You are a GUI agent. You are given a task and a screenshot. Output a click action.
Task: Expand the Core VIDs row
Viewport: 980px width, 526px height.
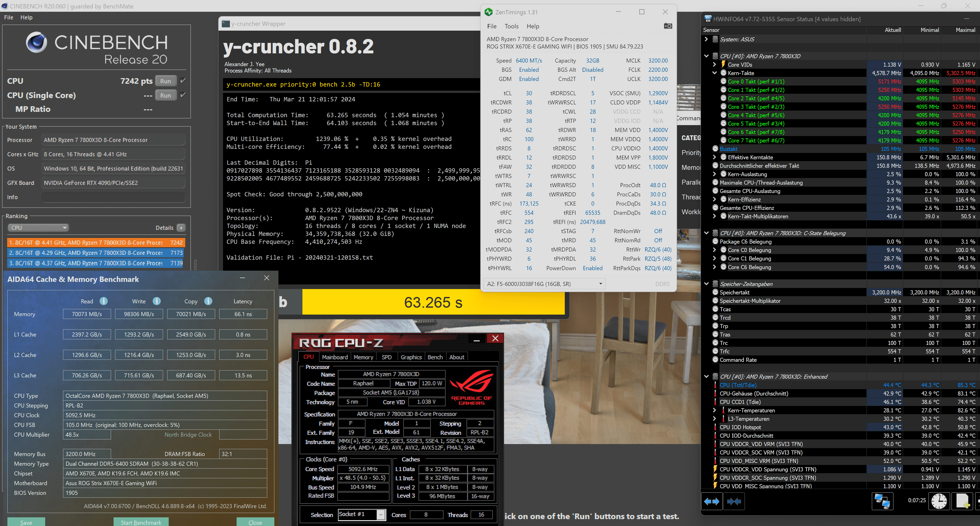click(x=714, y=65)
